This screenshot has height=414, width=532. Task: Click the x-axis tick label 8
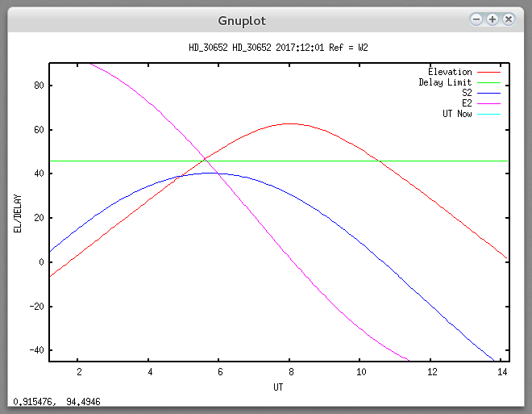(x=291, y=371)
